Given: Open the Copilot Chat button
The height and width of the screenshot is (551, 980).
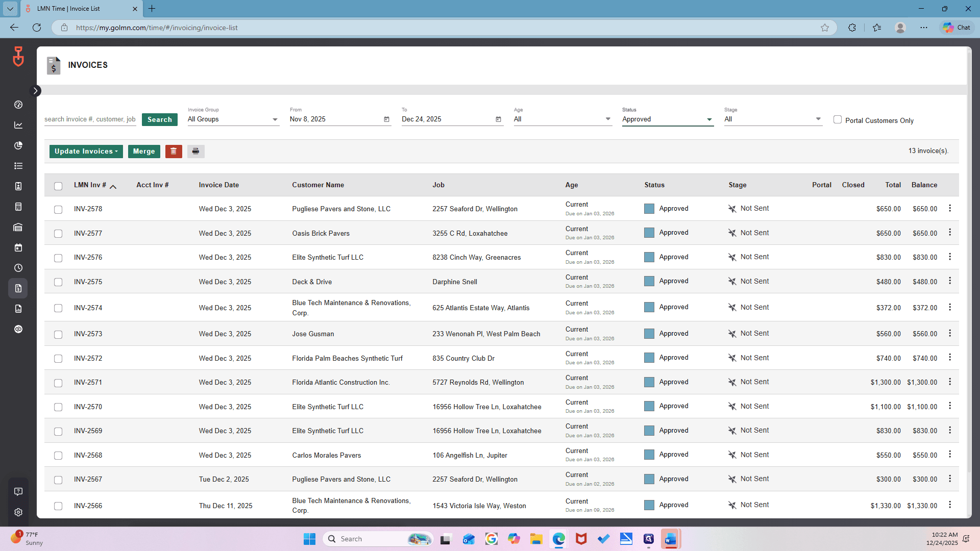Looking at the screenshot, I should 957,28.
